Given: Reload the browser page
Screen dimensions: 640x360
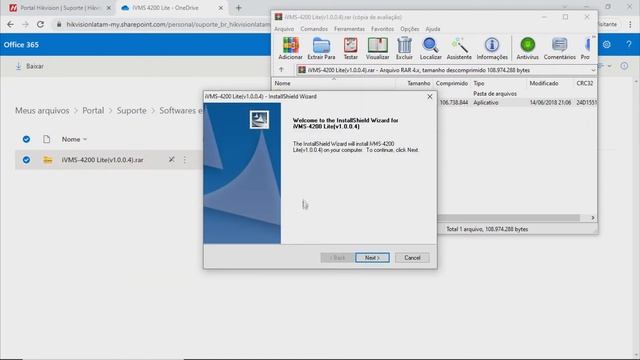Looking at the screenshot, I should pyautogui.click(x=40, y=24).
